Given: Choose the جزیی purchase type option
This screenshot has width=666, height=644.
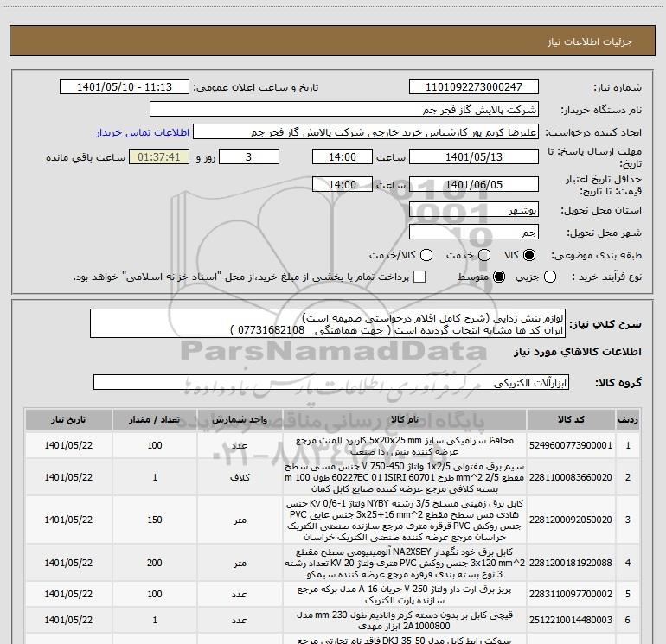Looking at the screenshot, I should [x=550, y=277].
